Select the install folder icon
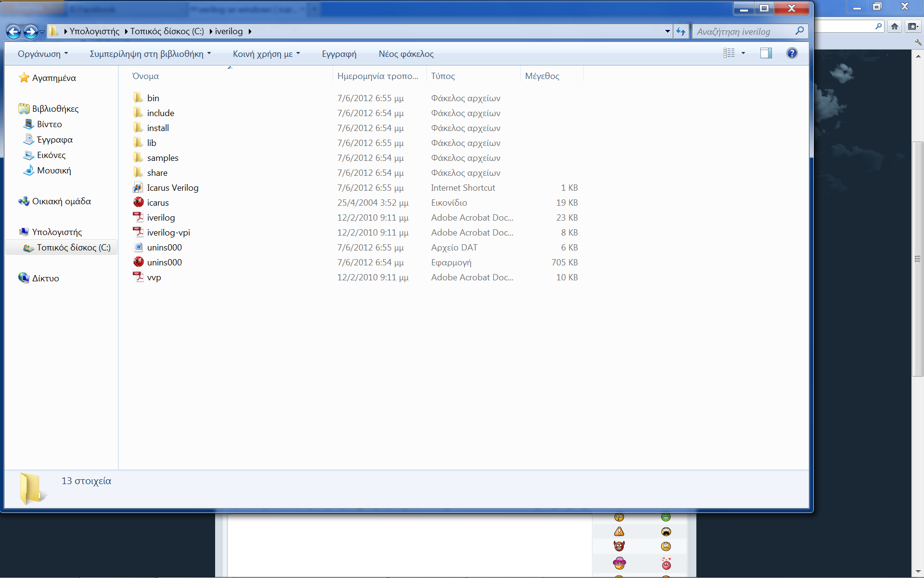This screenshot has height=578, width=924. (x=138, y=128)
